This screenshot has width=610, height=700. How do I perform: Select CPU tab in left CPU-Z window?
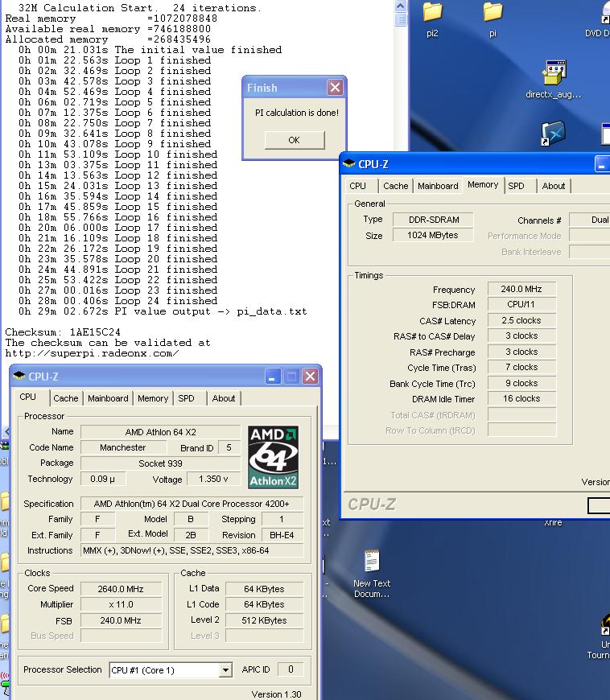tap(27, 397)
